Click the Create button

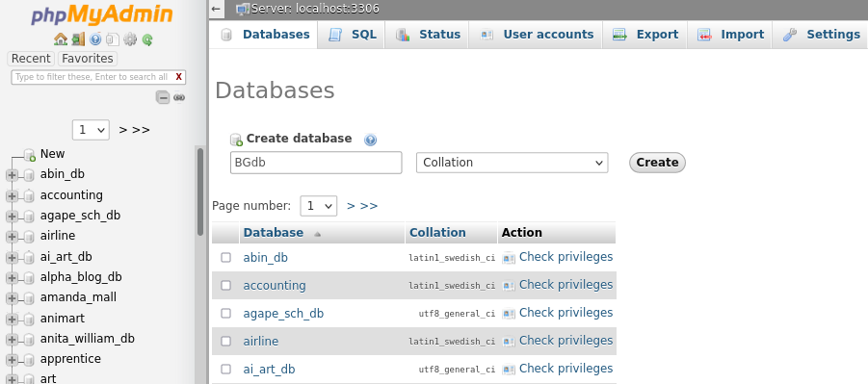657,163
